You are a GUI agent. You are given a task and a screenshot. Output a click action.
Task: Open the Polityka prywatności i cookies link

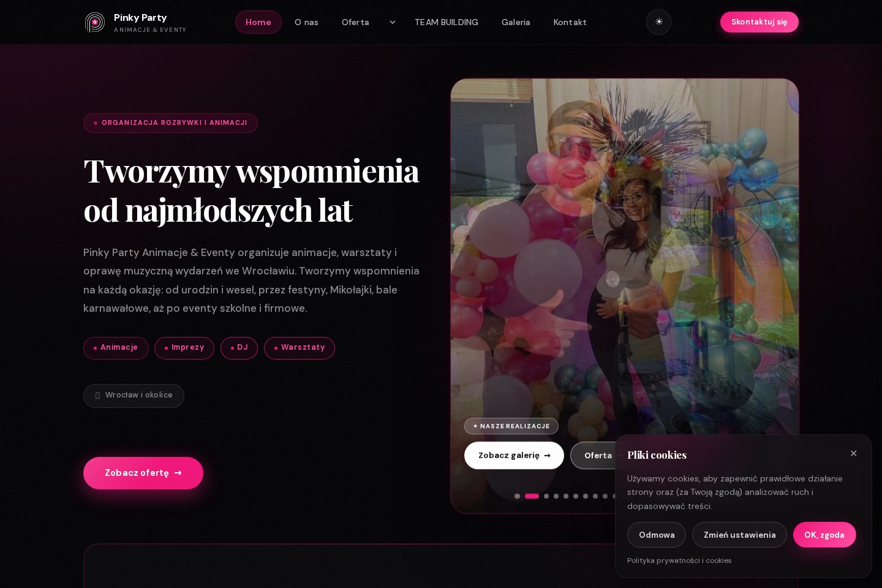(x=679, y=560)
